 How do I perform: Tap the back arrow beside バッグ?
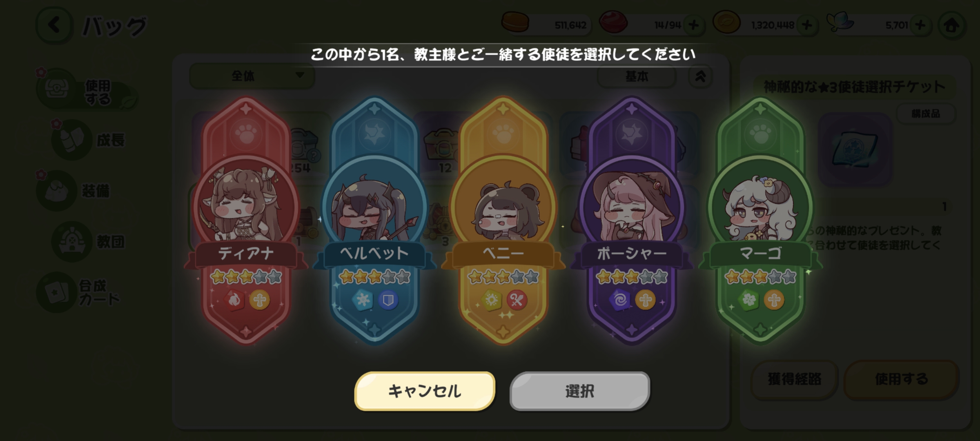(x=54, y=25)
